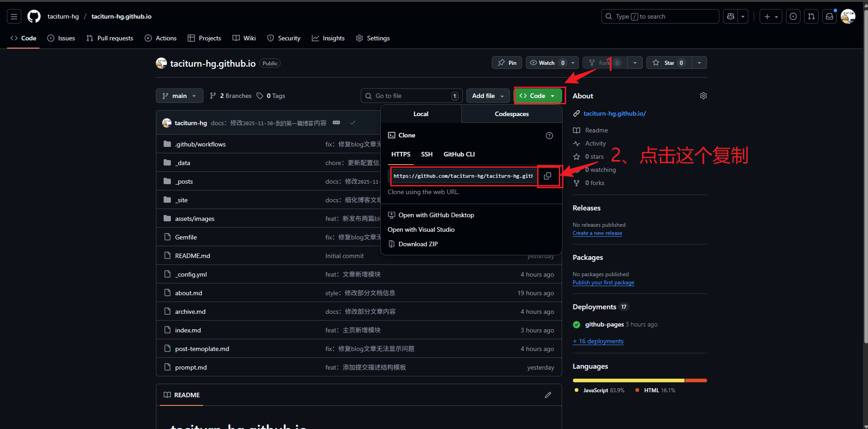Open the Create a new release link
Image resolution: width=868 pixels, height=429 pixels.
tap(597, 233)
